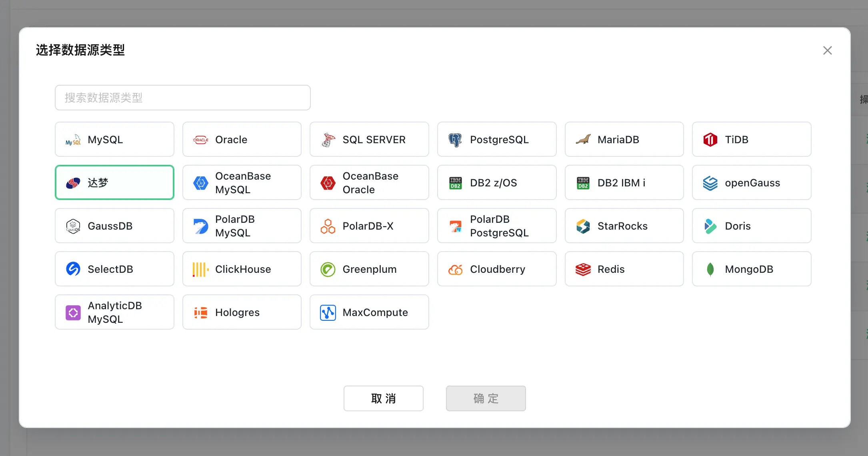Click the 取消 cancel button
The image size is (868, 456).
point(384,398)
